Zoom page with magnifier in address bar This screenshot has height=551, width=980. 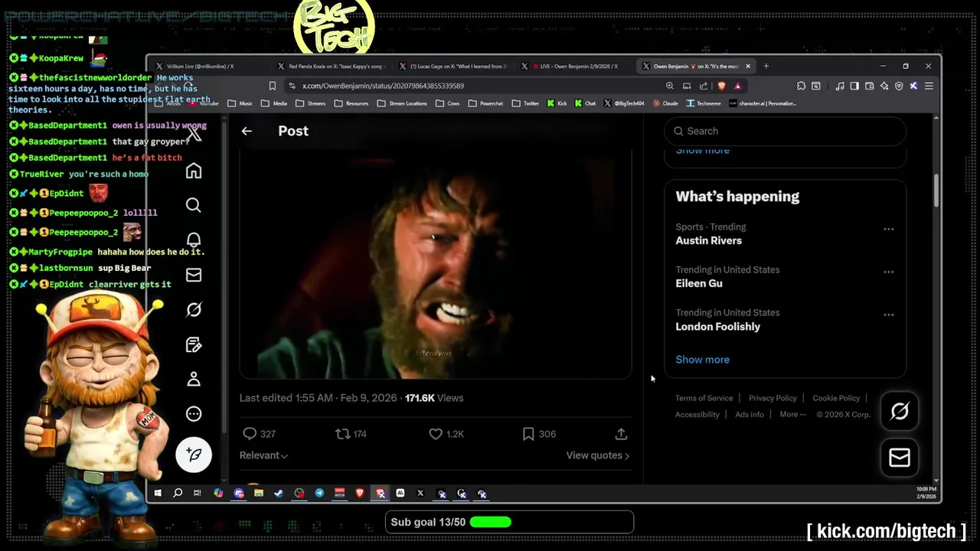tap(670, 86)
